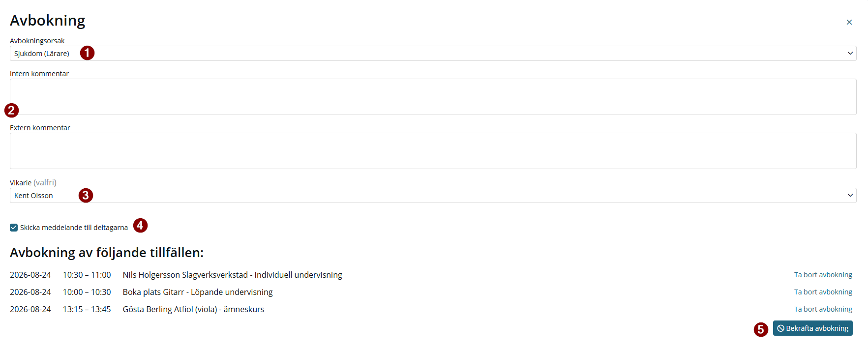Remove cancellation for Nils Holgersson Slagverksverkstad
The height and width of the screenshot is (349, 868).
pos(823,275)
